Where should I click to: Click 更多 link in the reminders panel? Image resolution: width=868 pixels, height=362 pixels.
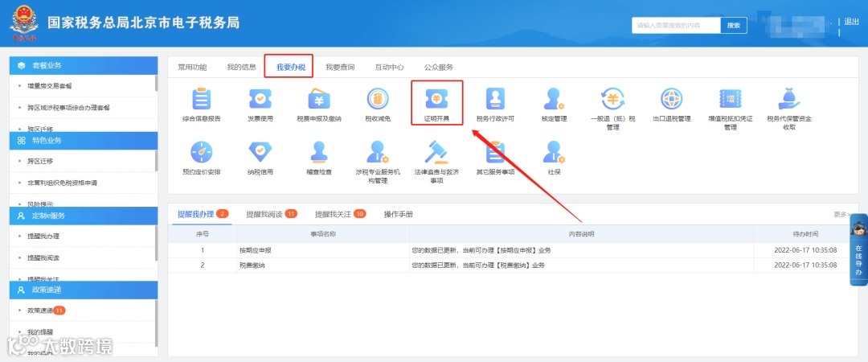click(x=842, y=214)
